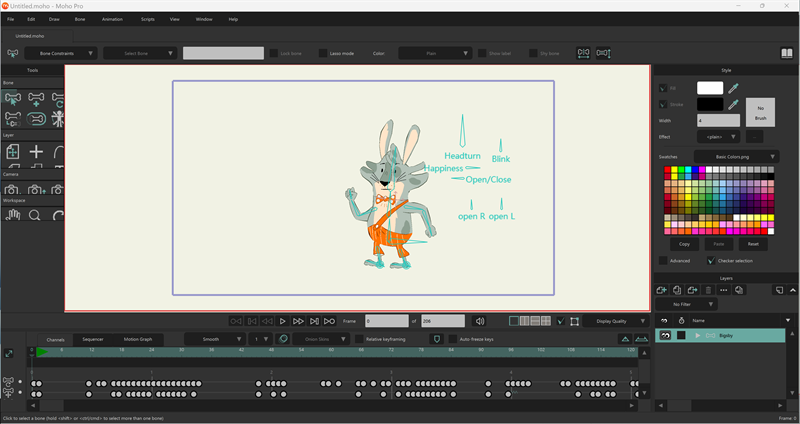Open the Draw menu
The image size is (800, 424).
(54, 19)
